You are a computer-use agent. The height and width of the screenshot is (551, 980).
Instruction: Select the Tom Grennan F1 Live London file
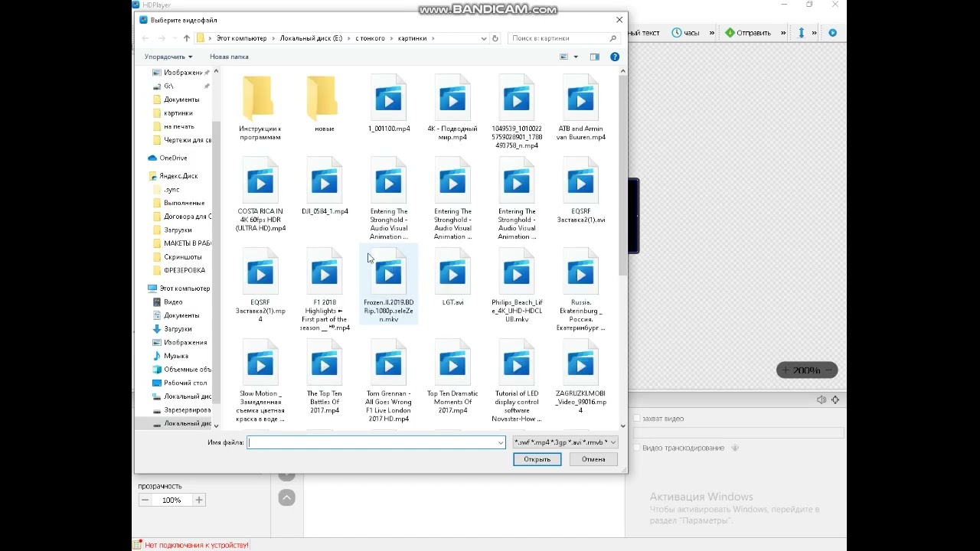(x=389, y=381)
